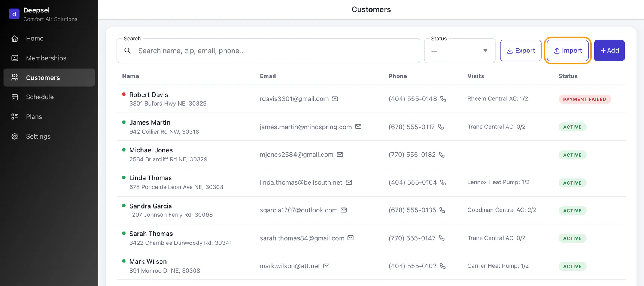Viewport: 644px width, 286px height.
Task: Open customer Mark Wilson
Action: pos(148,261)
